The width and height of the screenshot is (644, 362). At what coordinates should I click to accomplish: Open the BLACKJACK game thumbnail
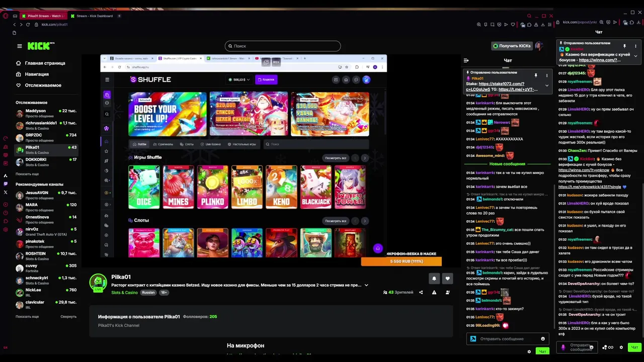[315, 187]
